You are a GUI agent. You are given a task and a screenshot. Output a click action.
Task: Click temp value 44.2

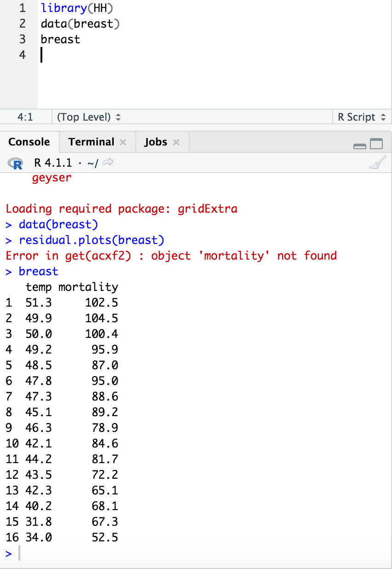tap(39, 459)
